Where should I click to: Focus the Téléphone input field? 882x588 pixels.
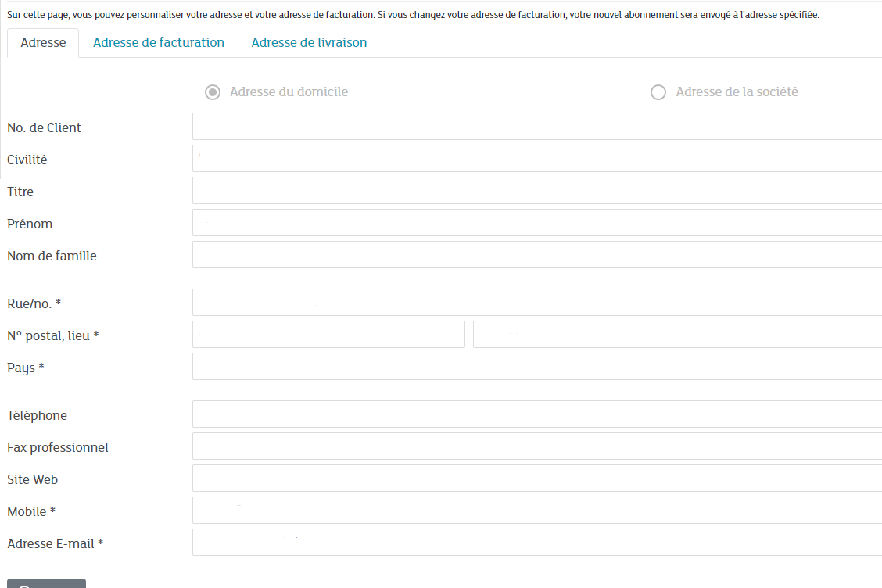[537, 414]
